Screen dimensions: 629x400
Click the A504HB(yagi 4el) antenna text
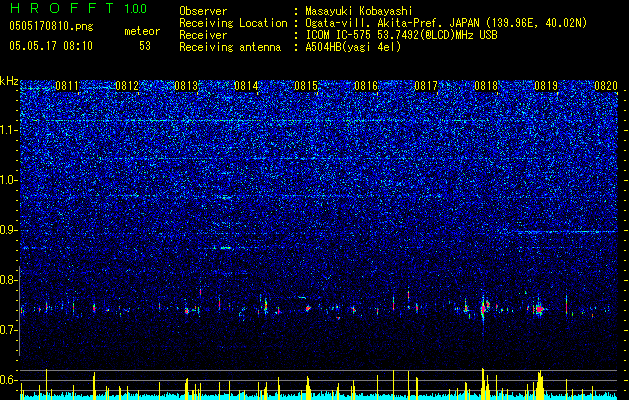coord(353,47)
